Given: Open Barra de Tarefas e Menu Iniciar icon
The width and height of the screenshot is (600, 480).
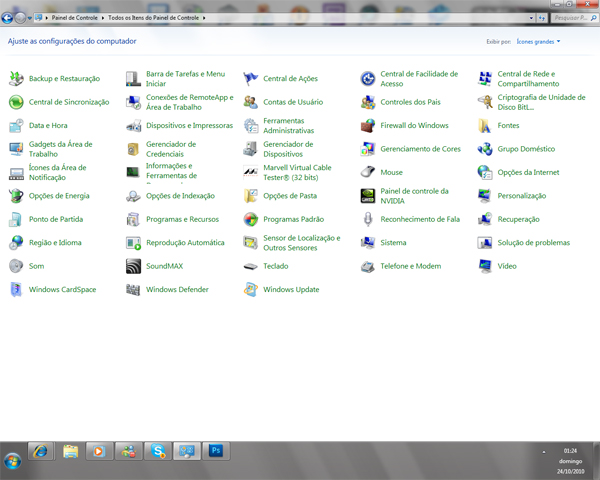Looking at the screenshot, I should 133,78.
